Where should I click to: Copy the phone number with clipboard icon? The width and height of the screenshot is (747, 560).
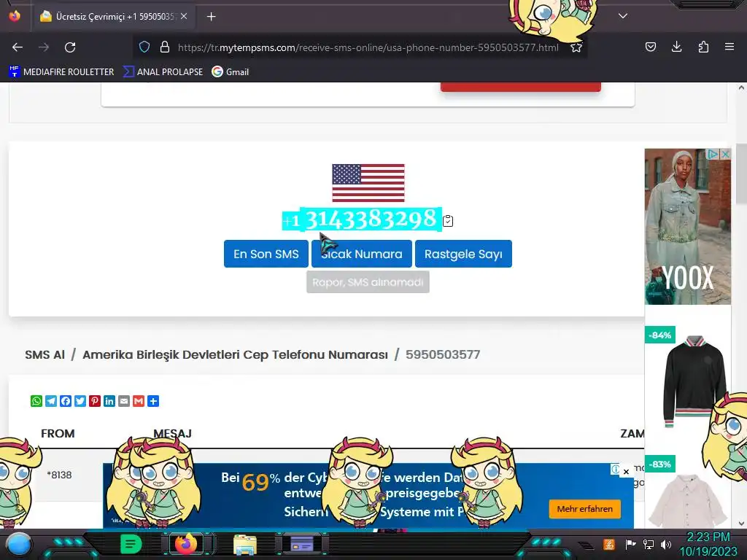(448, 221)
